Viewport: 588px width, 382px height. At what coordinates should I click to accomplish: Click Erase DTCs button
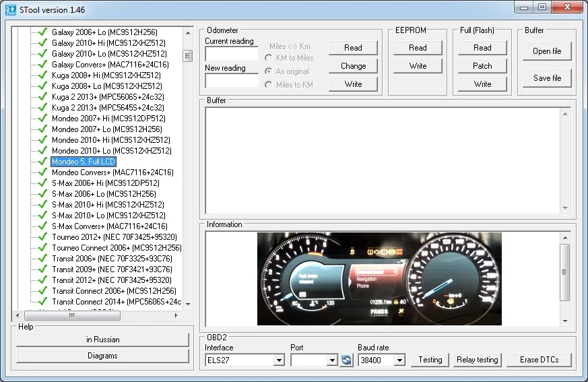[x=540, y=360]
